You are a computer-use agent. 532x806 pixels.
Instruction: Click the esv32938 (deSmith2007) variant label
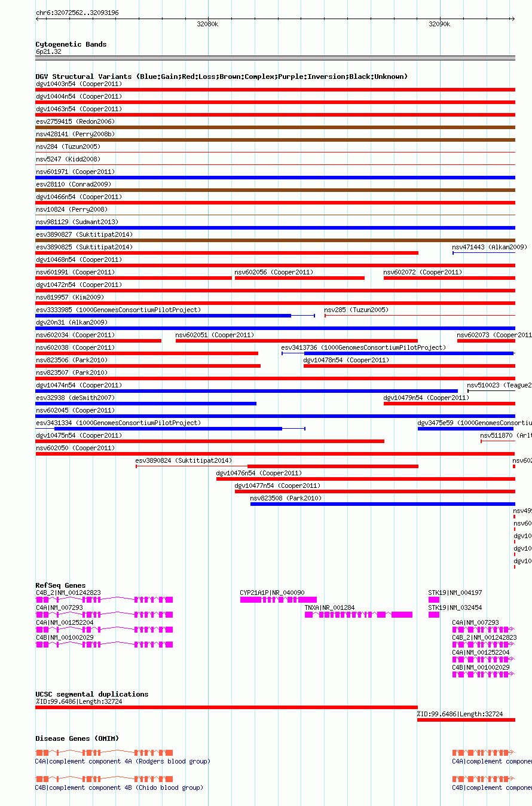click(x=75, y=398)
